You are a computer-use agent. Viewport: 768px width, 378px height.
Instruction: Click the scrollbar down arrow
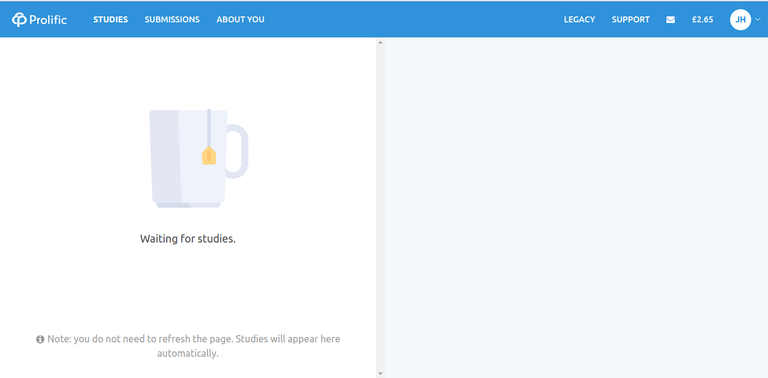pos(380,374)
